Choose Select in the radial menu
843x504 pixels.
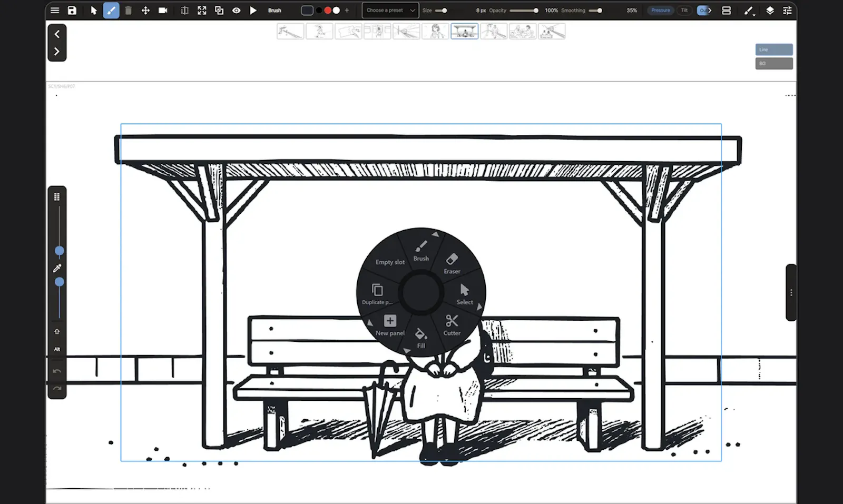465,295
